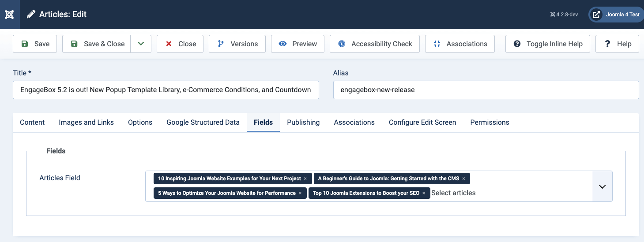Click the red X icon on Close
Image resolution: width=644 pixels, height=242 pixels.
pyautogui.click(x=169, y=44)
